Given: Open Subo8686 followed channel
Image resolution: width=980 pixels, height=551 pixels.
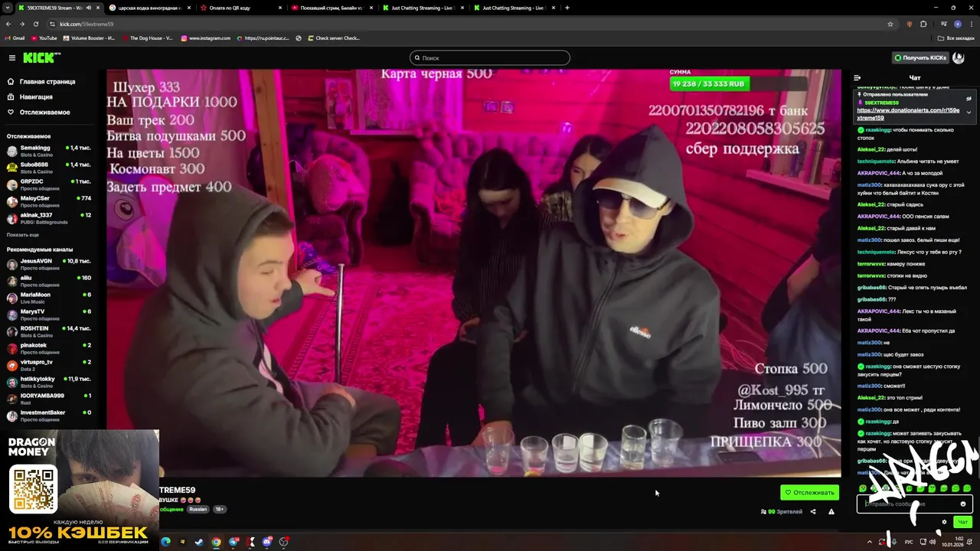Looking at the screenshot, I should 49,167.
